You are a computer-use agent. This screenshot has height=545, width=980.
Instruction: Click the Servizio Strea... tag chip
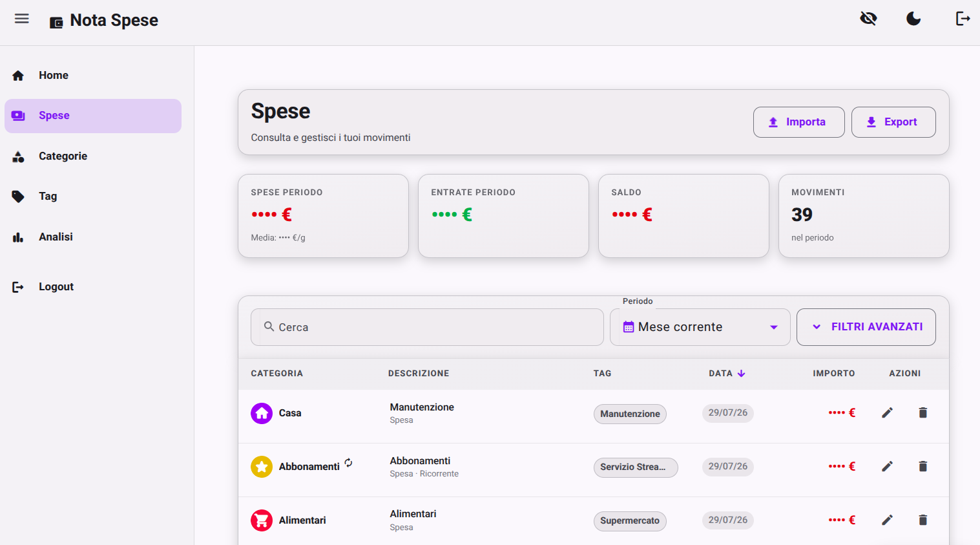click(636, 467)
